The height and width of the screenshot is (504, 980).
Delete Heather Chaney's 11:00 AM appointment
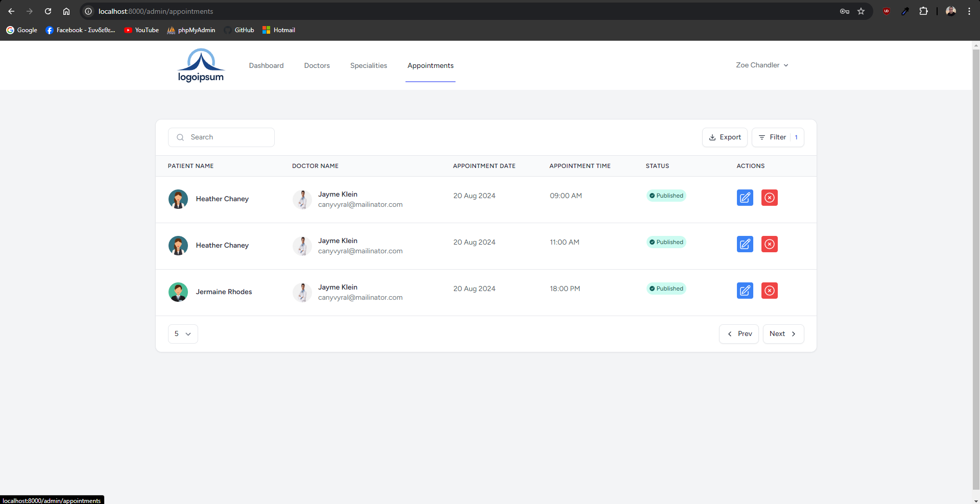pyautogui.click(x=769, y=244)
